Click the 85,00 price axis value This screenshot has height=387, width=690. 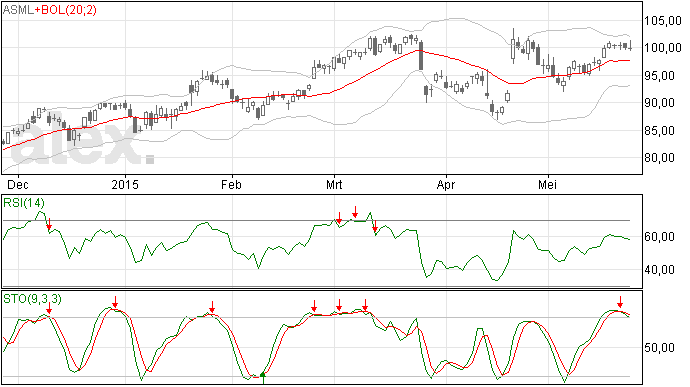(x=659, y=131)
